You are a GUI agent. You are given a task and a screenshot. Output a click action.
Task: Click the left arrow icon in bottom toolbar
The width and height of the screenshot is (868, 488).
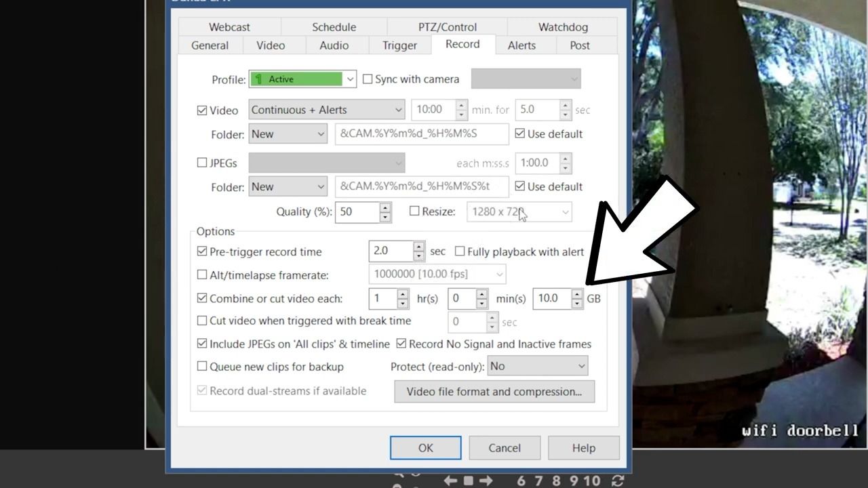[450, 481]
